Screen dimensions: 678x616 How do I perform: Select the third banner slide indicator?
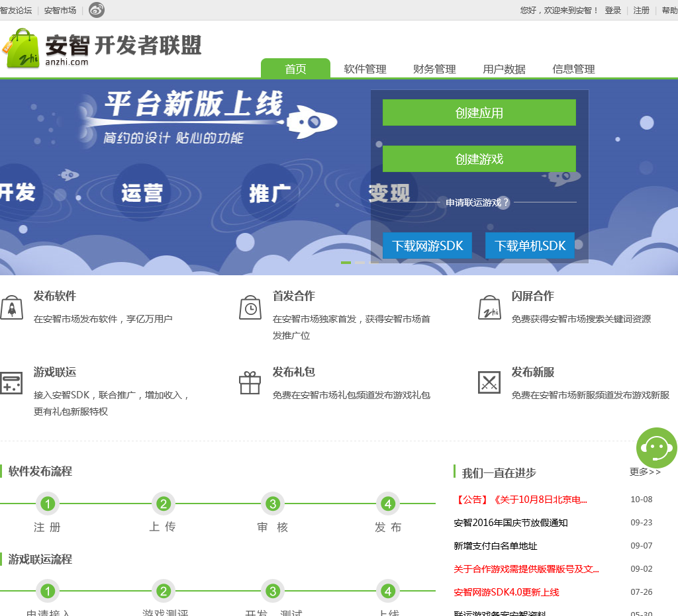(374, 263)
